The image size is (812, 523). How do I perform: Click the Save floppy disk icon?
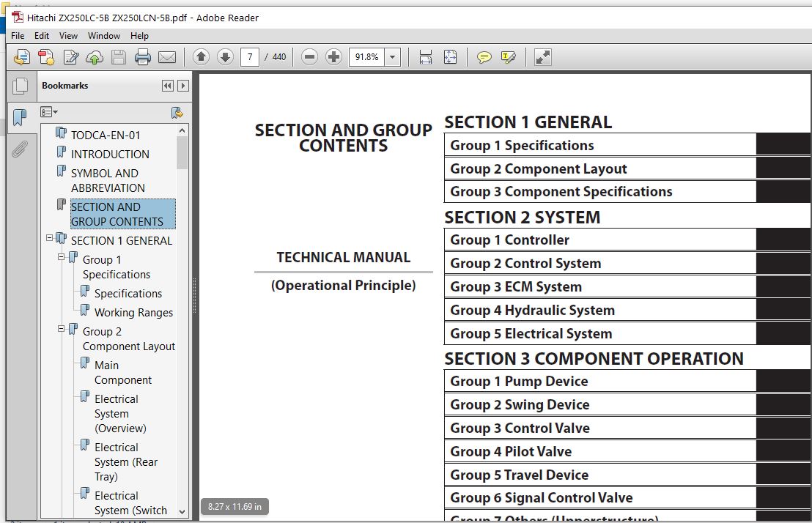point(119,57)
